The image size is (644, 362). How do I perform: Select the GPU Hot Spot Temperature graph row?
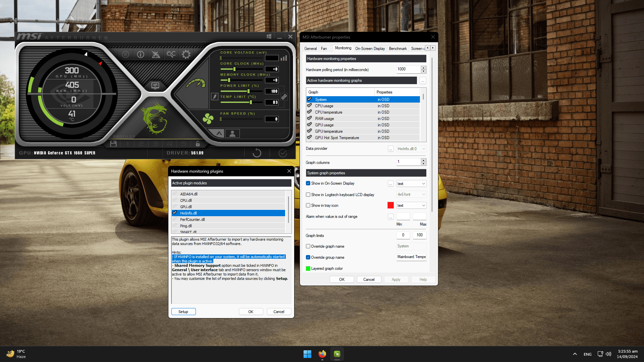(x=363, y=138)
